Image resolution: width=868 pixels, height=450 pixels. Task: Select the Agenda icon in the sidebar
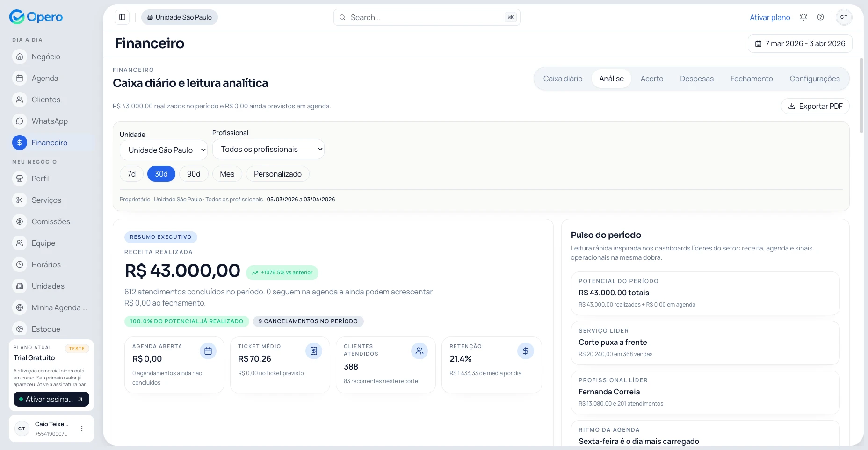(x=19, y=78)
